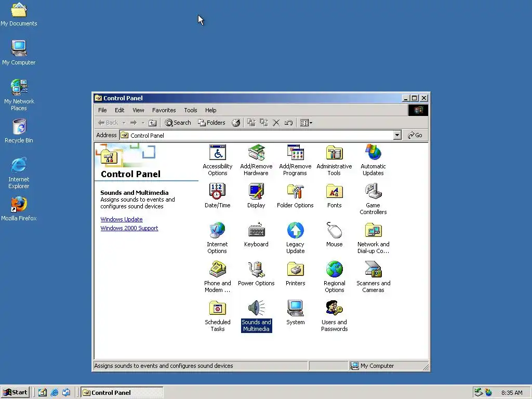
Task: Open the Keyboard applet
Action: 256,235
